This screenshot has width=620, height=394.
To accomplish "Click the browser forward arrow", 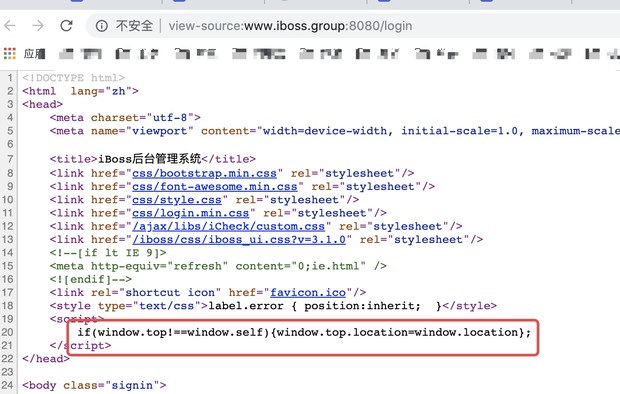I will click(x=38, y=26).
